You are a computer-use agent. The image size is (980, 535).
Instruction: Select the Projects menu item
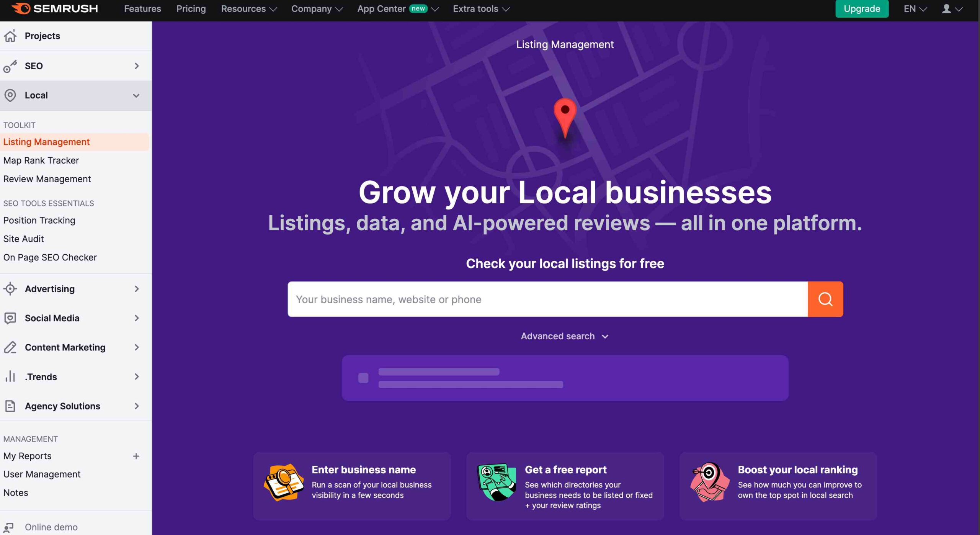(42, 36)
